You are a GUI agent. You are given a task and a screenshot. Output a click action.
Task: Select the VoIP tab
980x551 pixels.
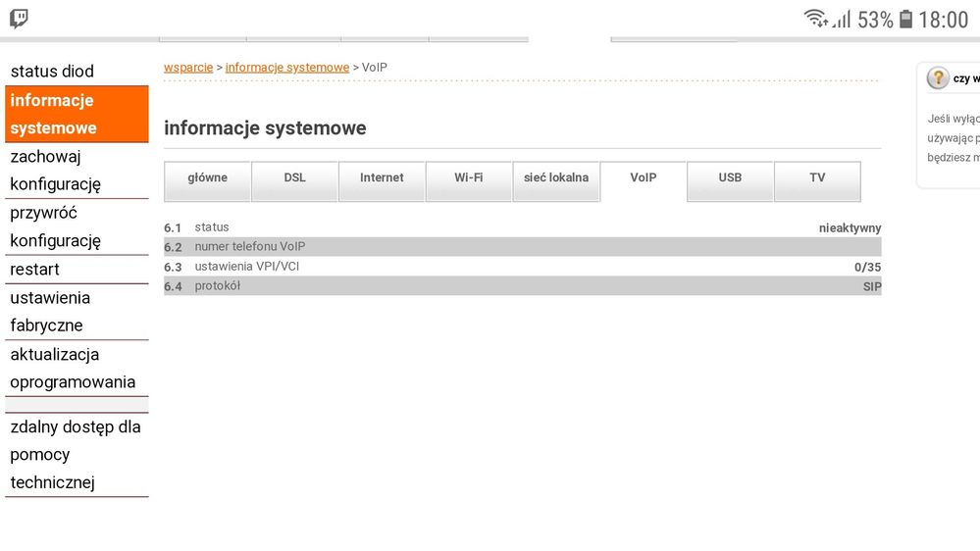644,181
